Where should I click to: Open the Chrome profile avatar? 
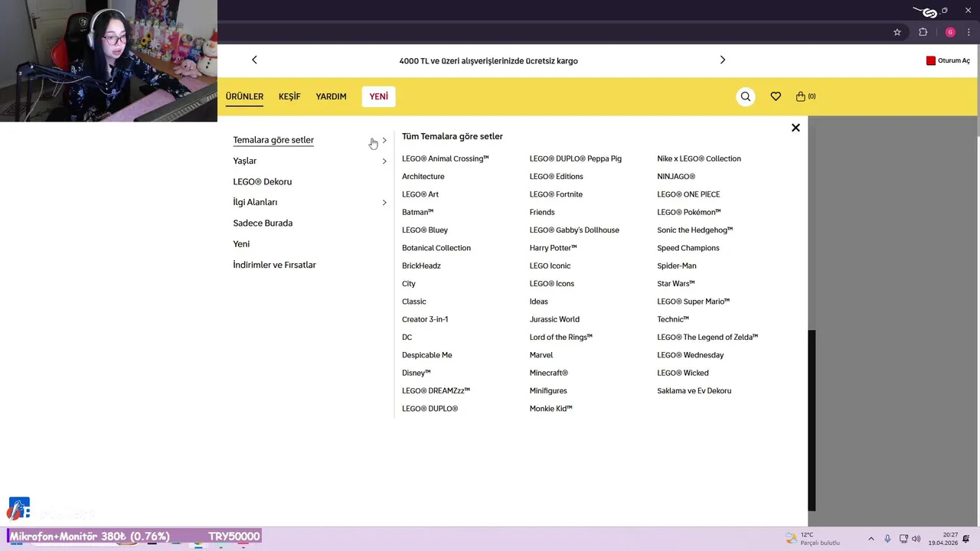950,32
